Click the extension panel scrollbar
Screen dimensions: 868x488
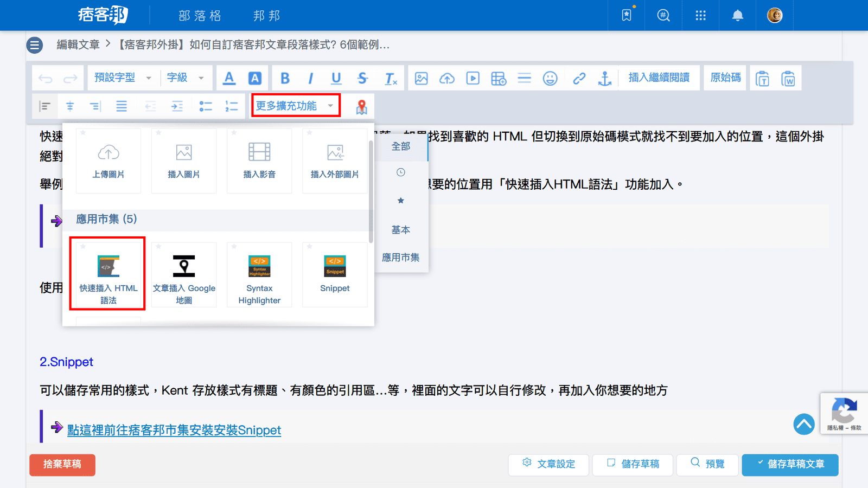tap(371, 190)
